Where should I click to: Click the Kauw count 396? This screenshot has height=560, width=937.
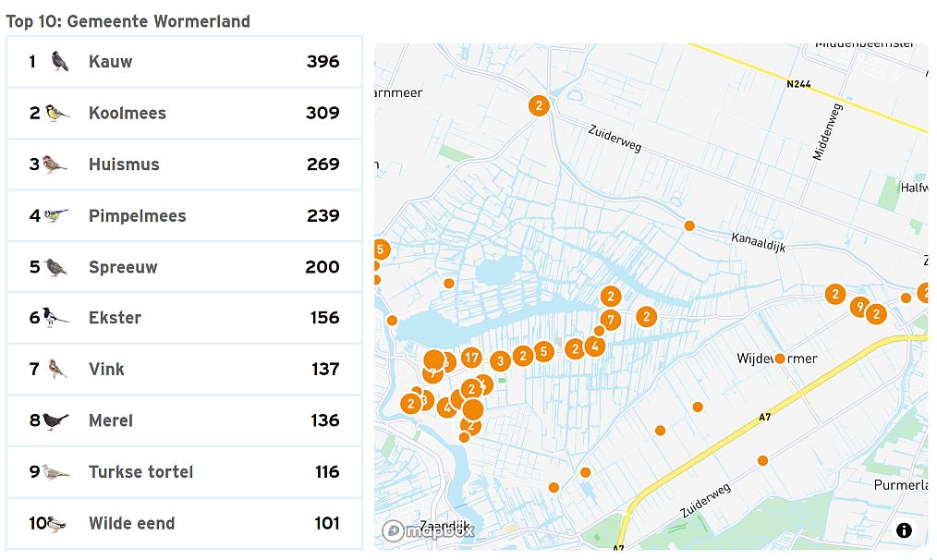click(322, 62)
